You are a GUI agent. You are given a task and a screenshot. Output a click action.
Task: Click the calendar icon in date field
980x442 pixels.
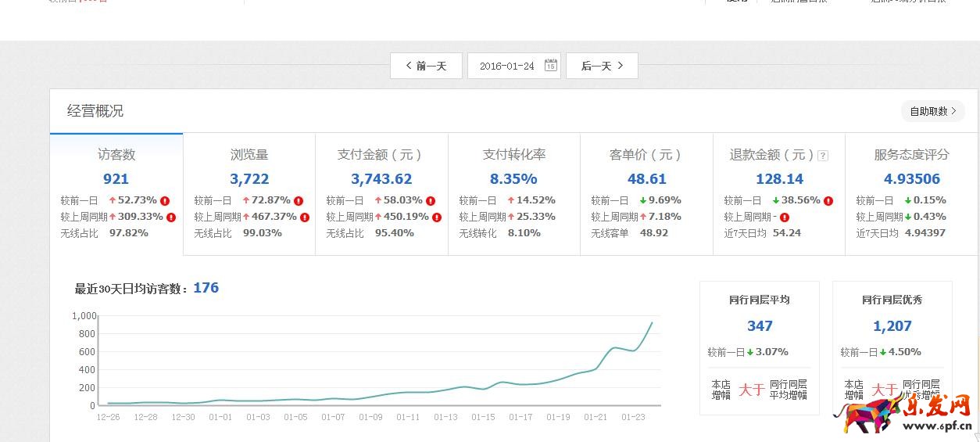pos(550,66)
